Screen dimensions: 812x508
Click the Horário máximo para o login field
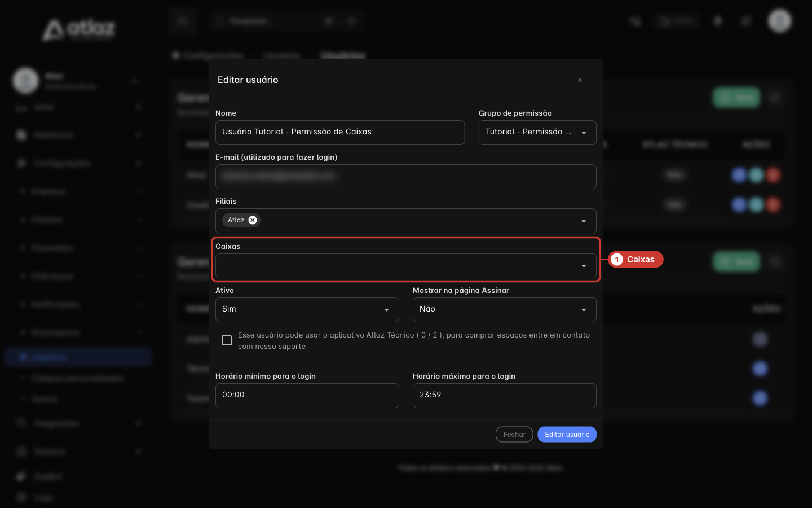click(504, 396)
